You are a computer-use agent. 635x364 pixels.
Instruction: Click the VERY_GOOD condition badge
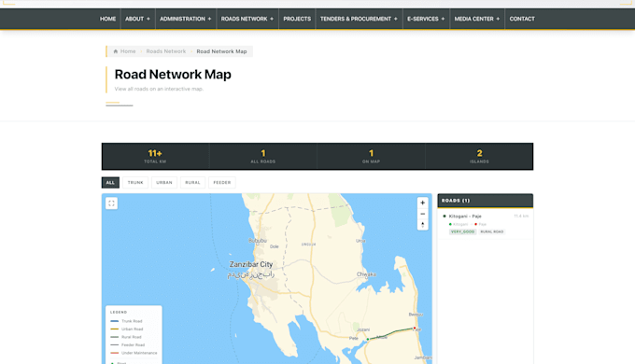point(462,232)
